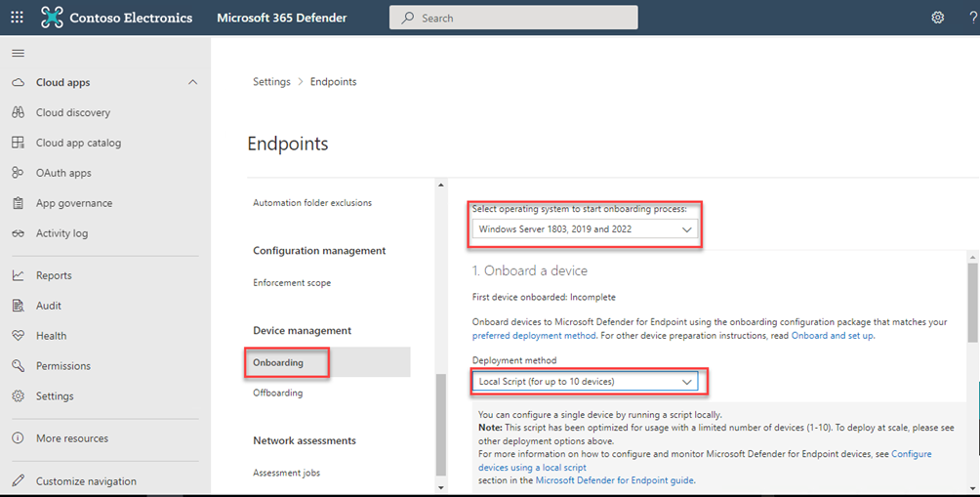Screen dimensions: 980x497
Task: Open the Activity log
Action: (61, 233)
